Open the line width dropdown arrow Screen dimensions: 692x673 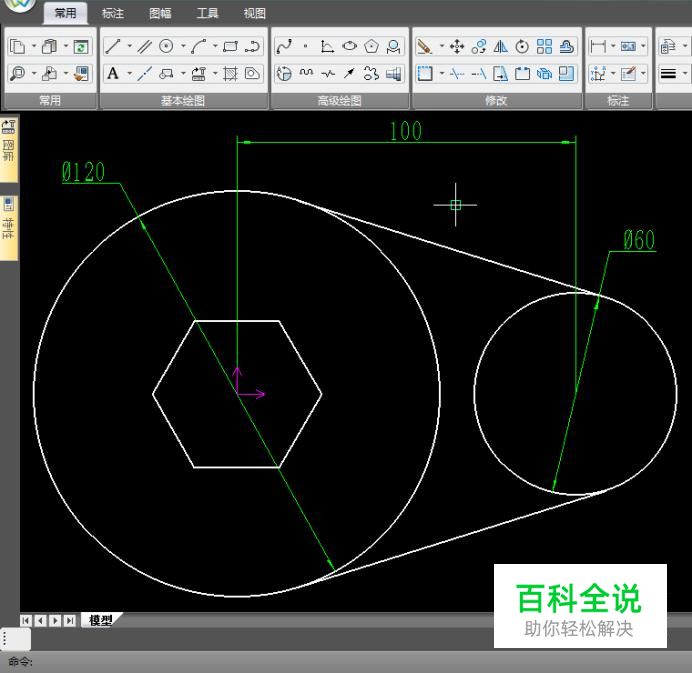(685, 73)
